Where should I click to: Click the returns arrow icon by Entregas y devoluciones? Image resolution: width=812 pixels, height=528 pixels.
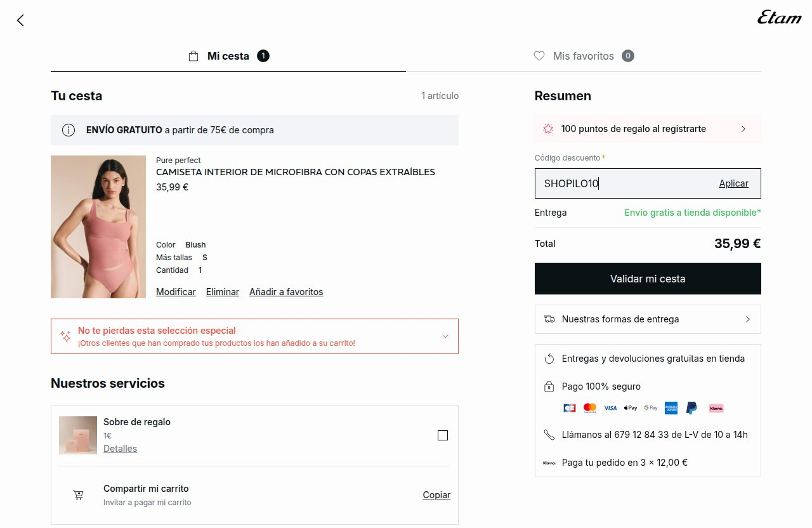[549, 359]
